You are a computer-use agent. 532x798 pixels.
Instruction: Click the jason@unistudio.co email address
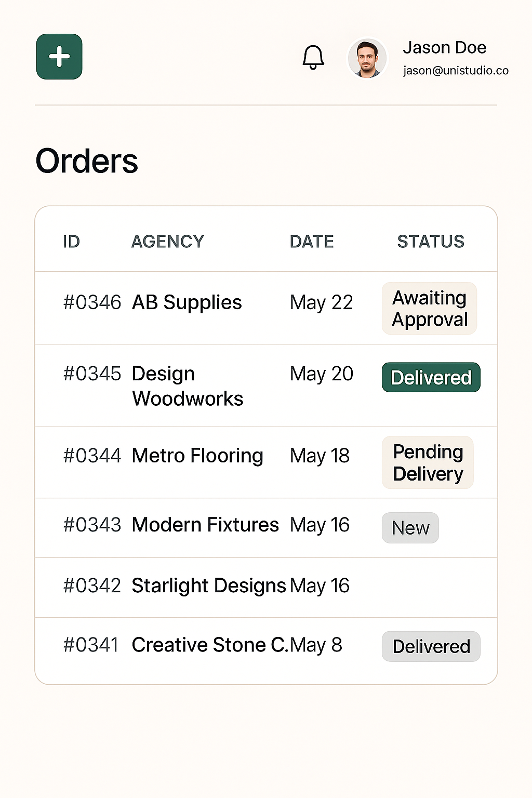click(456, 71)
